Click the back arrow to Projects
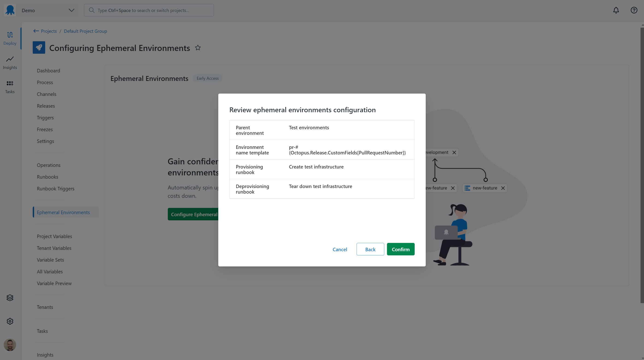 [x=36, y=31]
